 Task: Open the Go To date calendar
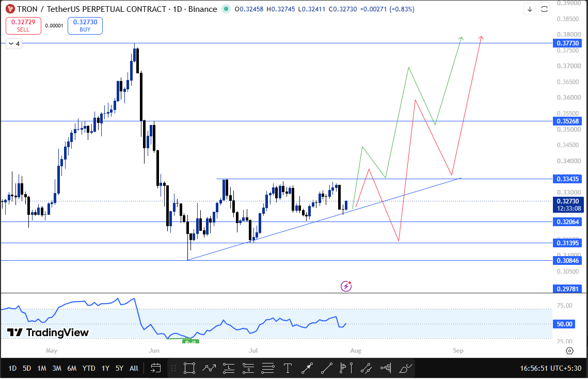pyautogui.click(x=155, y=368)
